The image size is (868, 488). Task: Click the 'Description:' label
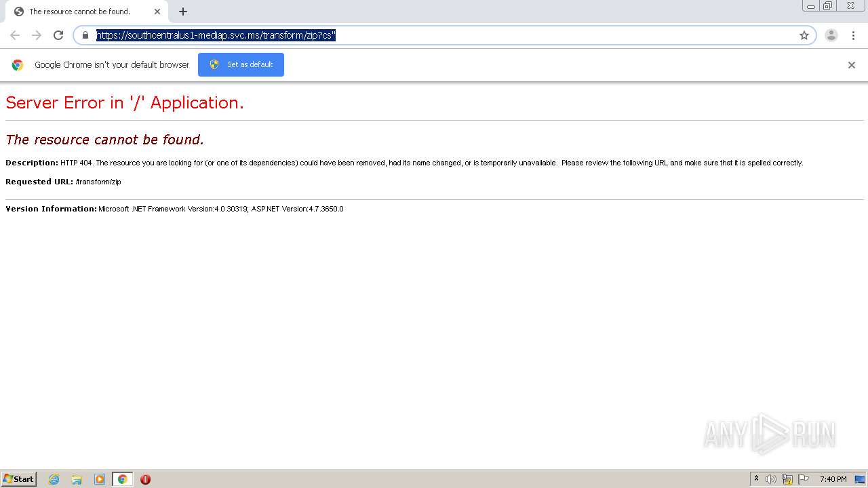(x=32, y=163)
